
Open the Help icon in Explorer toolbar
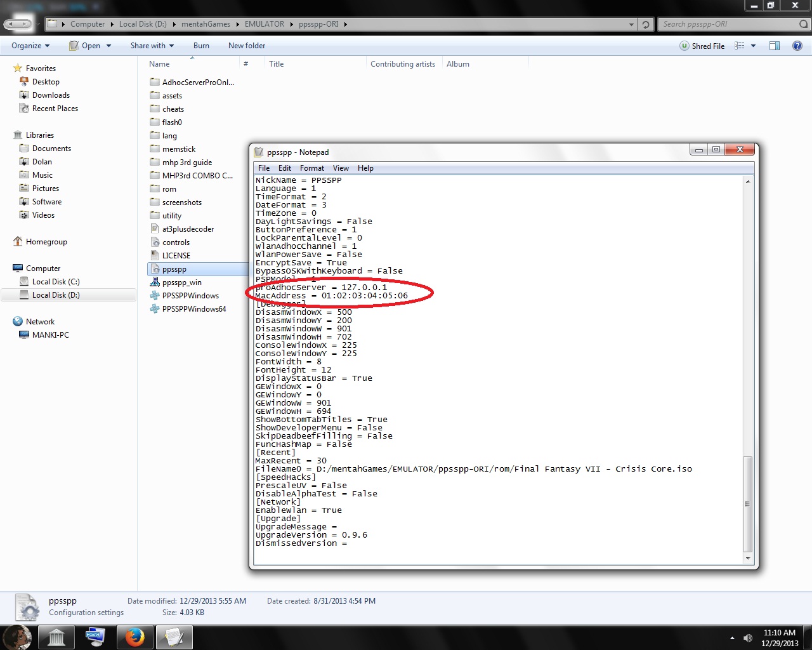(797, 46)
